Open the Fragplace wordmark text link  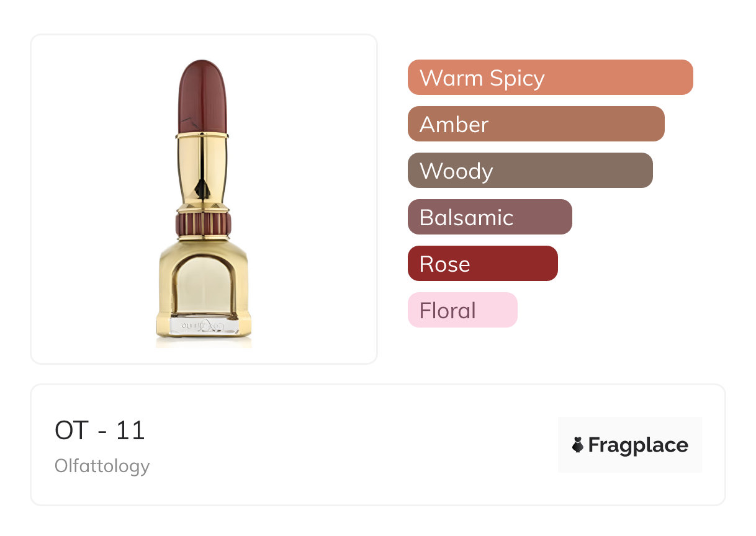pos(638,445)
